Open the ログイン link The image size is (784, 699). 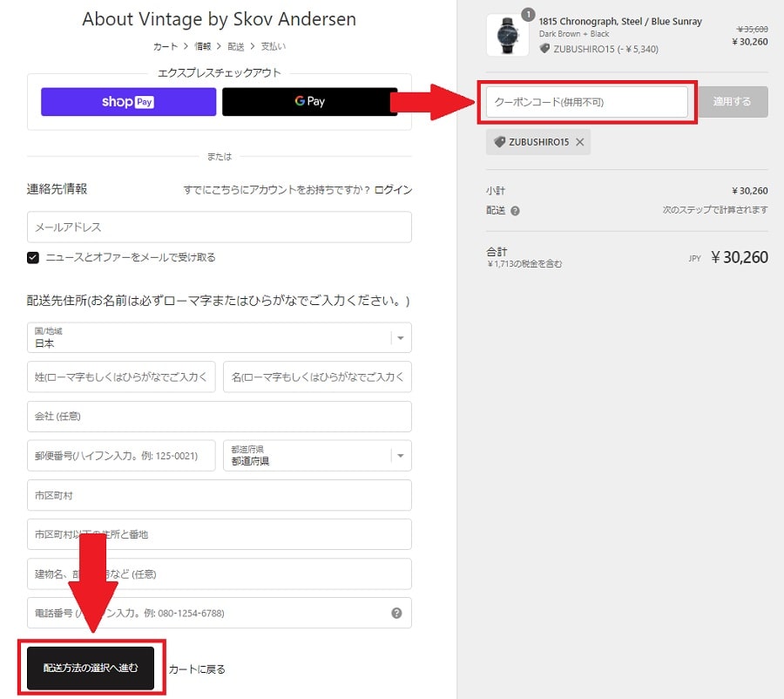(394, 190)
